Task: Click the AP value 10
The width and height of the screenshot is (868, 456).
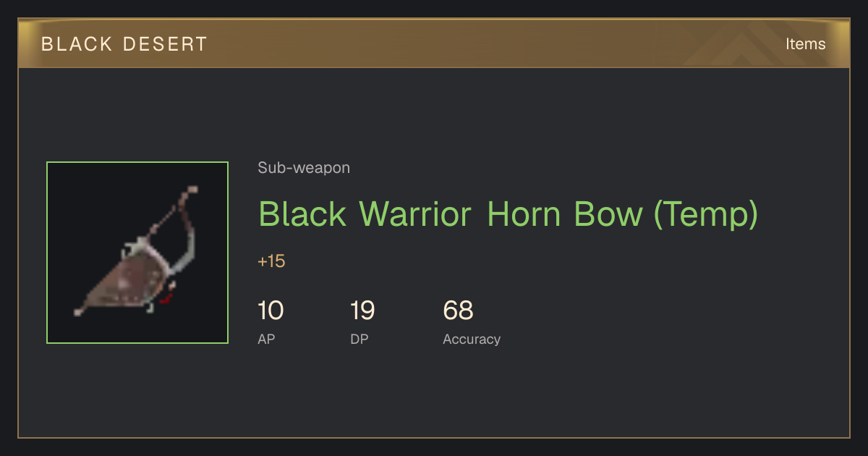Action: (271, 311)
